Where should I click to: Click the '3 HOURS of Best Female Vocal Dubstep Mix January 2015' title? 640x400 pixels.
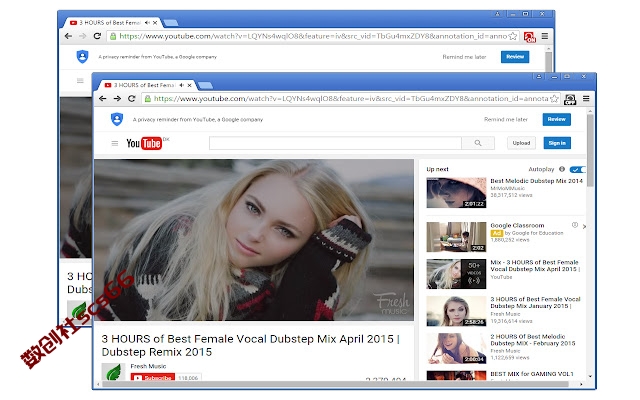click(535, 302)
